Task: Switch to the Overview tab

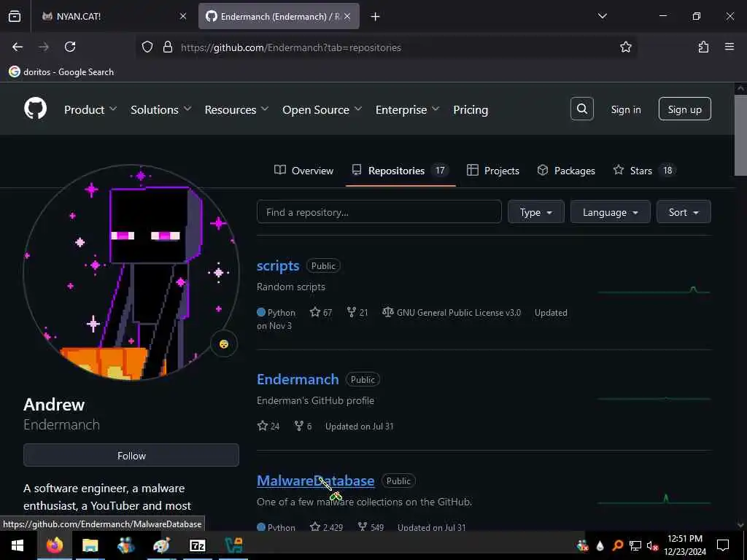Action: point(304,171)
